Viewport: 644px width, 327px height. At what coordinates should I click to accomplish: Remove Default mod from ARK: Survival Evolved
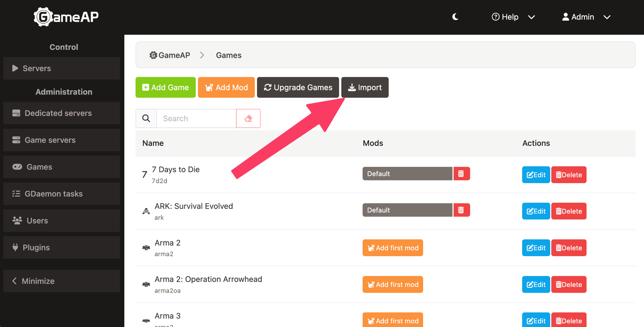461,210
